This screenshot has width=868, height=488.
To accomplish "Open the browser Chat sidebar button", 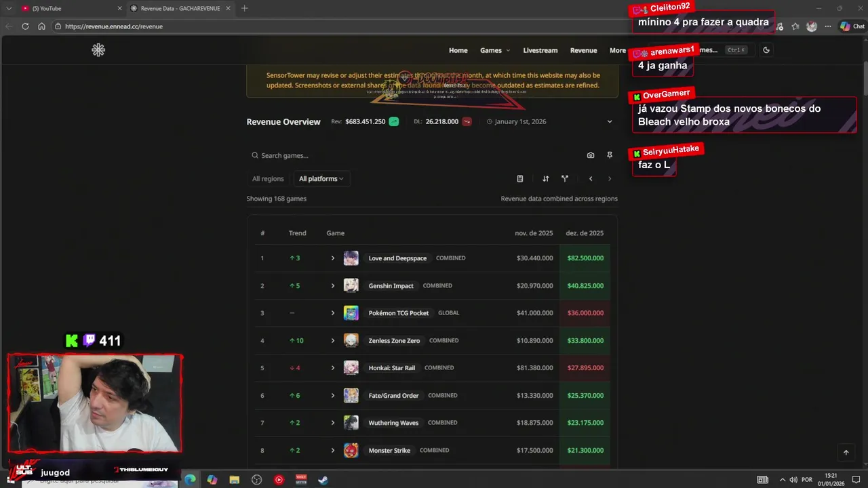I will click(852, 26).
